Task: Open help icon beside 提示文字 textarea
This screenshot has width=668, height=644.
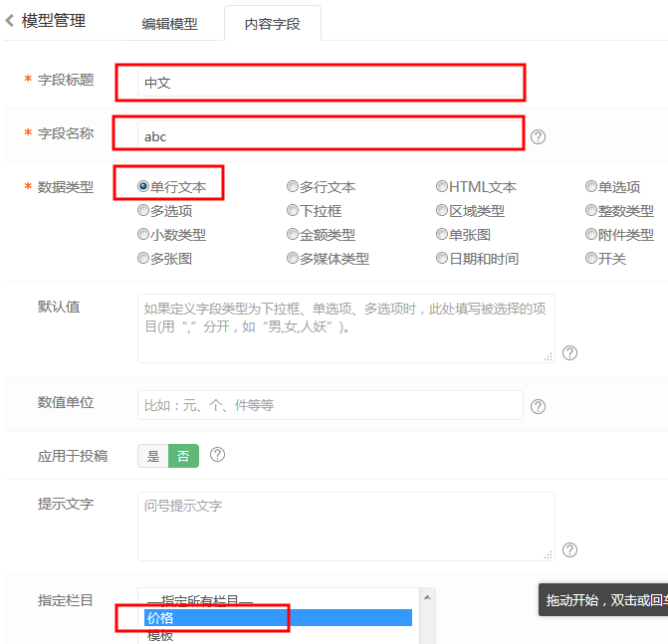Action: [569, 549]
